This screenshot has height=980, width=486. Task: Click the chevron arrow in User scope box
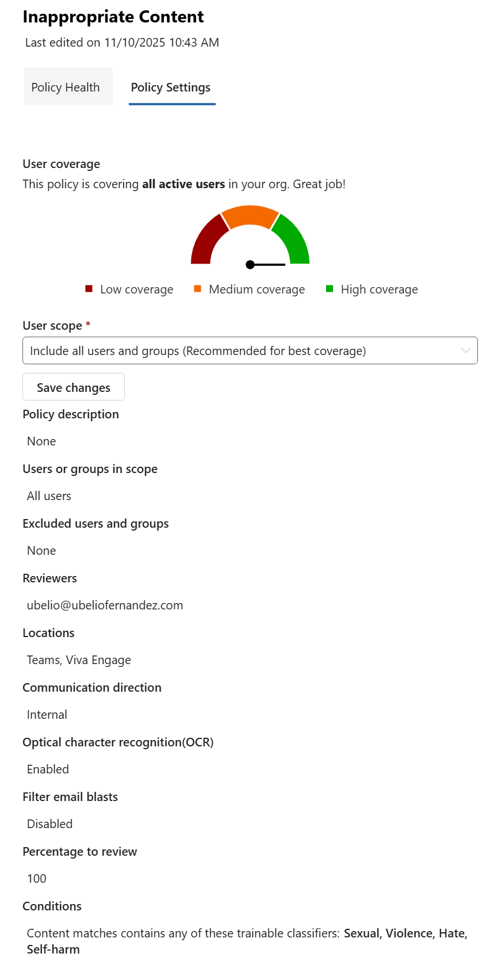pos(465,351)
